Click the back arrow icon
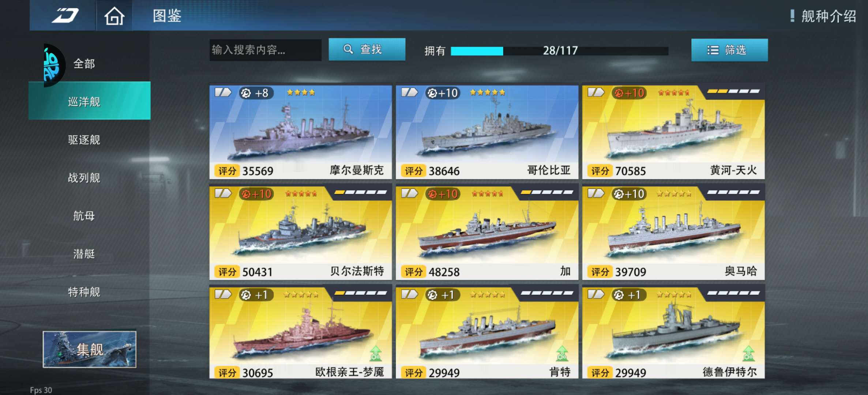This screenshot has height=395, width=868. [65, 15]
